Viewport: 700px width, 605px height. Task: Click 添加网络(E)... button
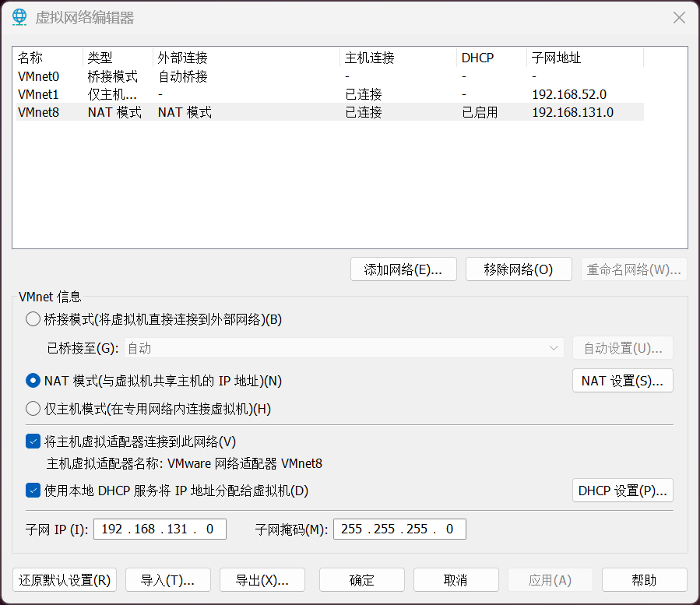(x=403, y=269)
